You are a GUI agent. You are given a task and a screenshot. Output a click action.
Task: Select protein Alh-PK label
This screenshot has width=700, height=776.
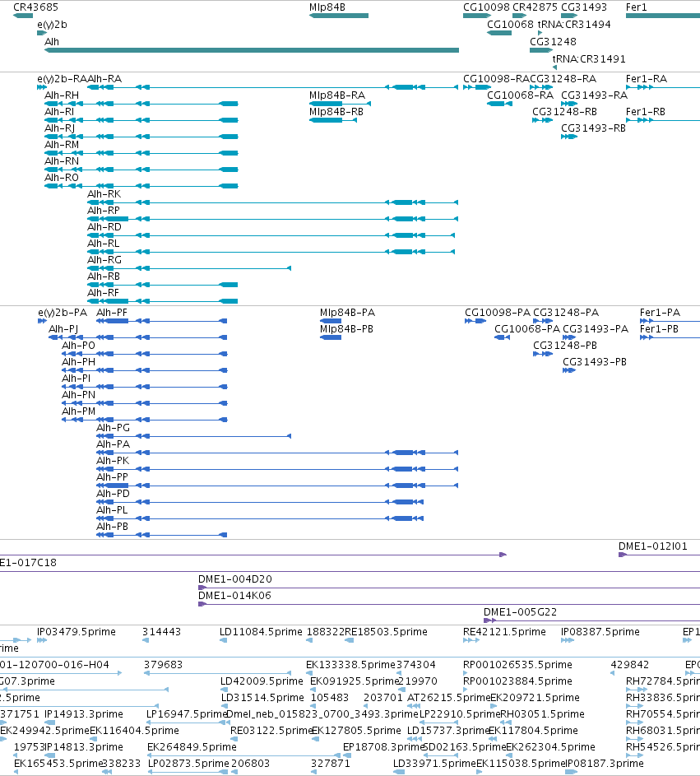tap(113, 461)
